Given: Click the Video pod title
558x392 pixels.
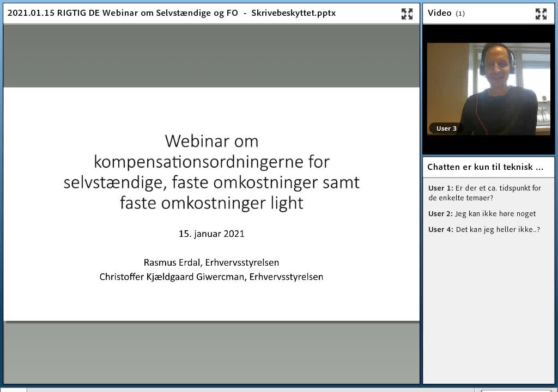Looking at the screenshot, I should 439,13.
